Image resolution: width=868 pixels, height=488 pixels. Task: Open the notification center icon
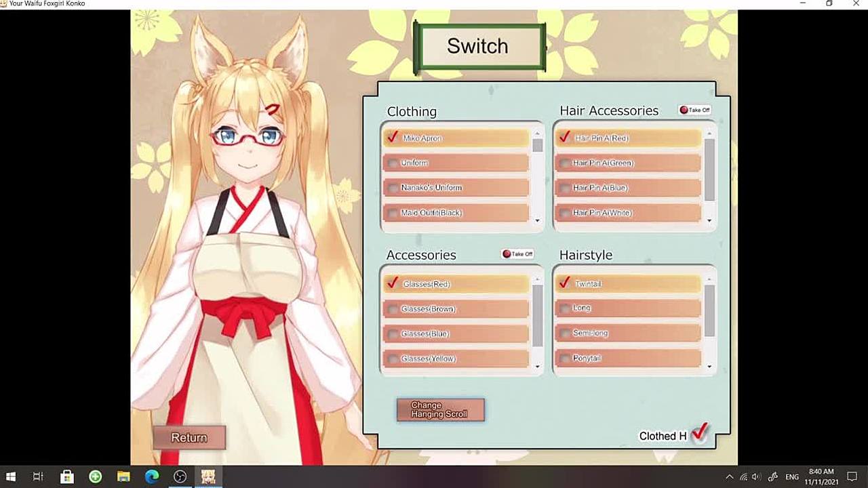coord(852,477)
